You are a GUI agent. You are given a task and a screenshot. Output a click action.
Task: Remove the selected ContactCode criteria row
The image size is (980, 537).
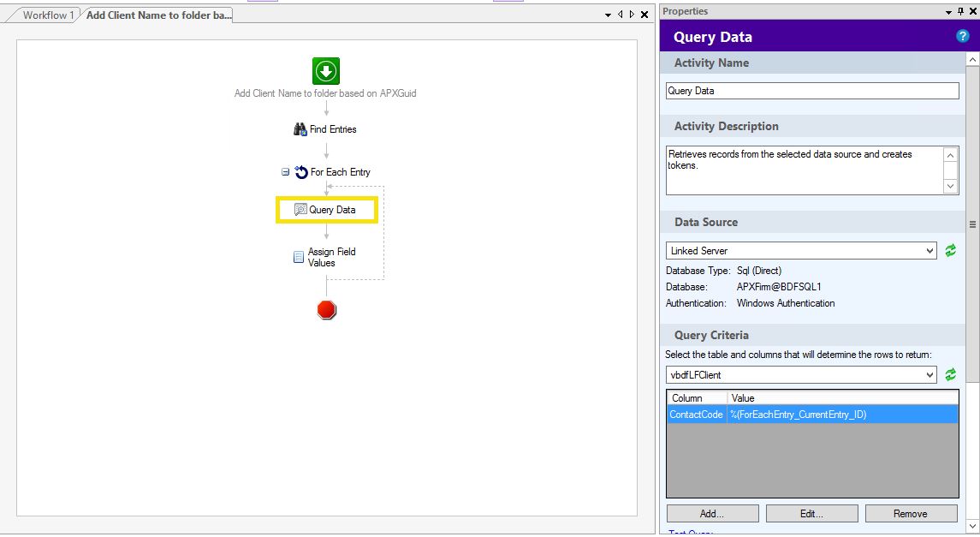(911, 514)
